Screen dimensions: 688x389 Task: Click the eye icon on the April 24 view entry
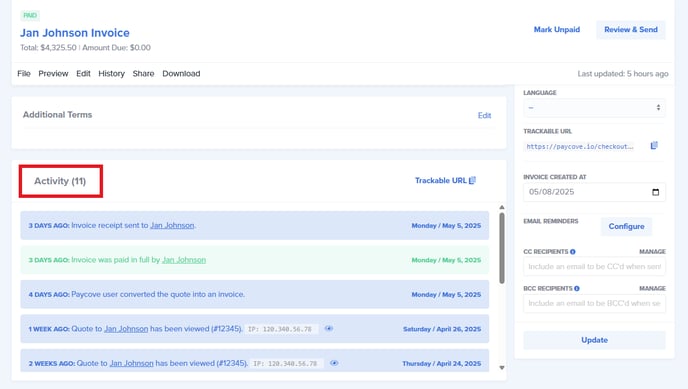click(x=334, y=363)
